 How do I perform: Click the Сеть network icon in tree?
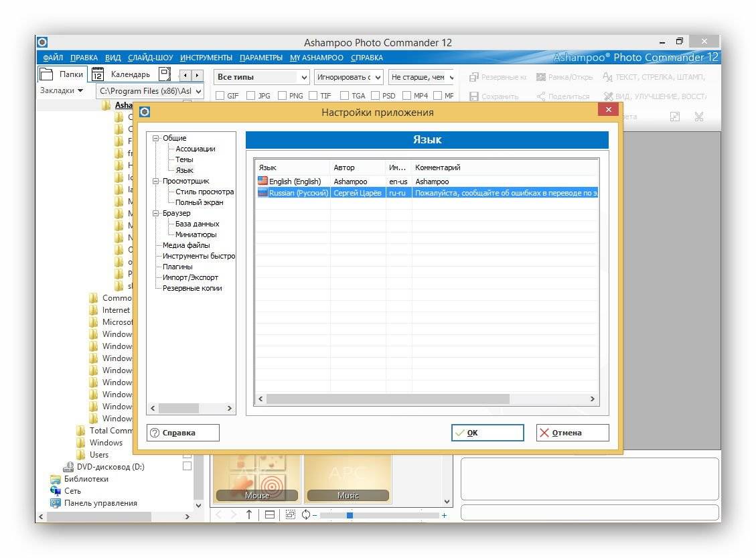click(x=56, y=490)
